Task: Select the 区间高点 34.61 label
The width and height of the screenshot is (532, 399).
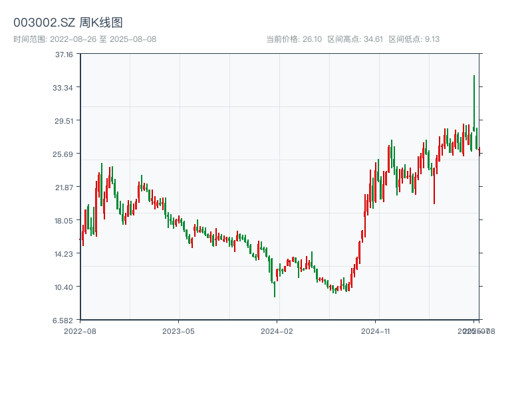Action: (355, 39)
